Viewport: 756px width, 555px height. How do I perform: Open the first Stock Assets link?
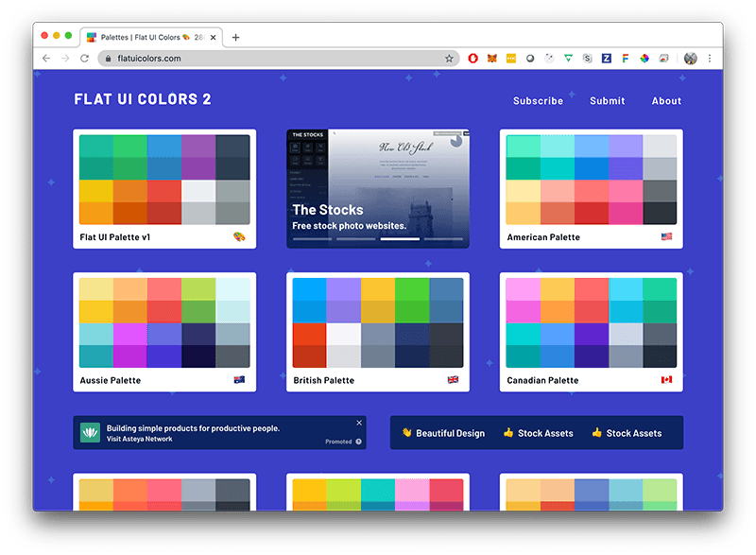click(539, 433)
